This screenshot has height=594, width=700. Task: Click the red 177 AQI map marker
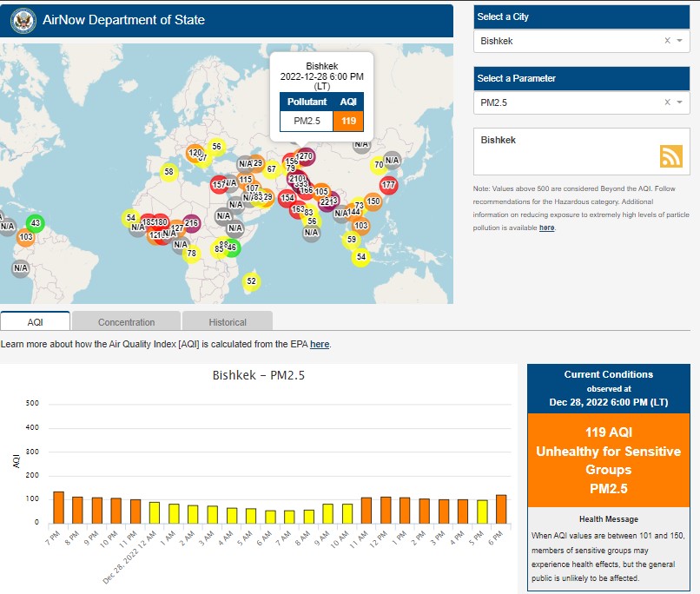click(388, 185)
